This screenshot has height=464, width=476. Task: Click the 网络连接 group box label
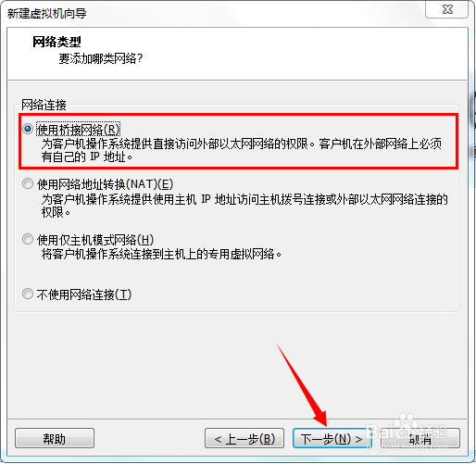44,105
